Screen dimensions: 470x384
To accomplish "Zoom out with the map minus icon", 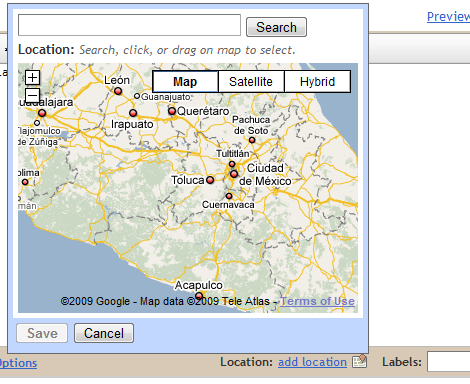I will (x=32, y=96).
